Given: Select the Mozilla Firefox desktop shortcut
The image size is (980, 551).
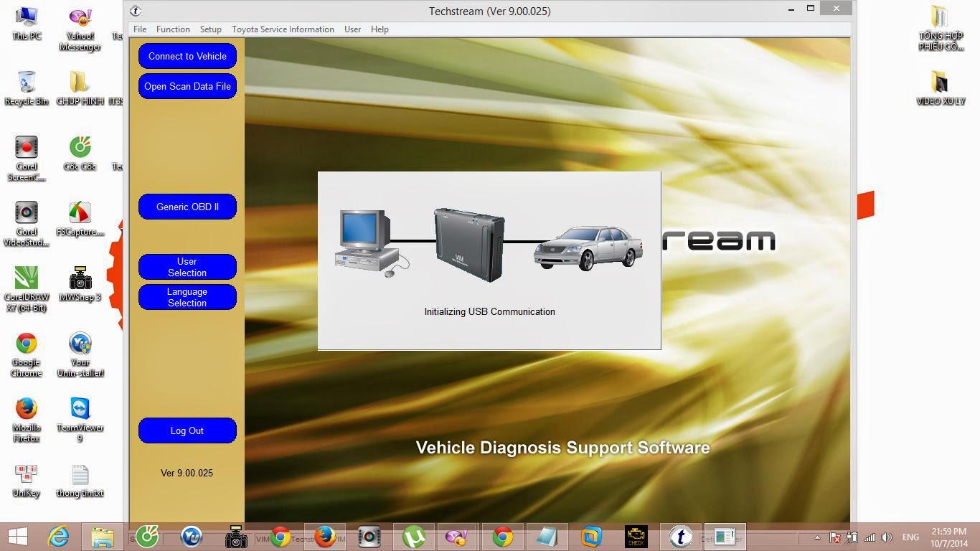Looking at the screenshot, I should pos(27,420).
